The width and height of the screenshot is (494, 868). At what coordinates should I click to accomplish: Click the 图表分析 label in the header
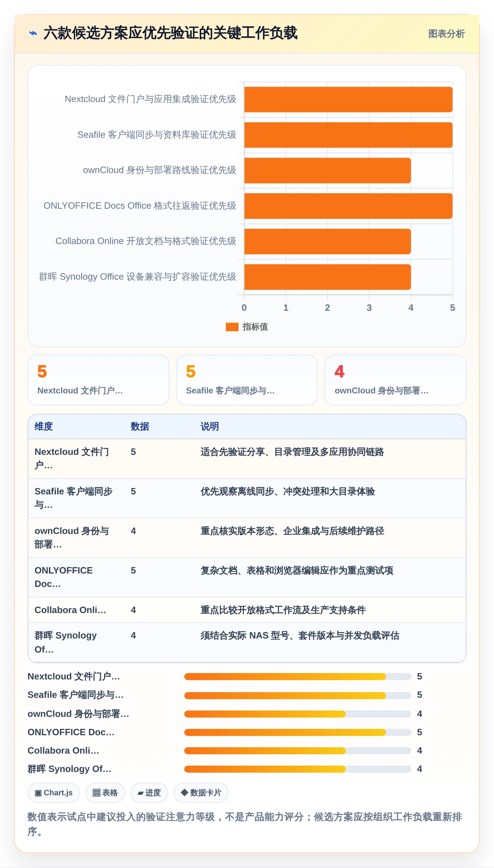446,34
